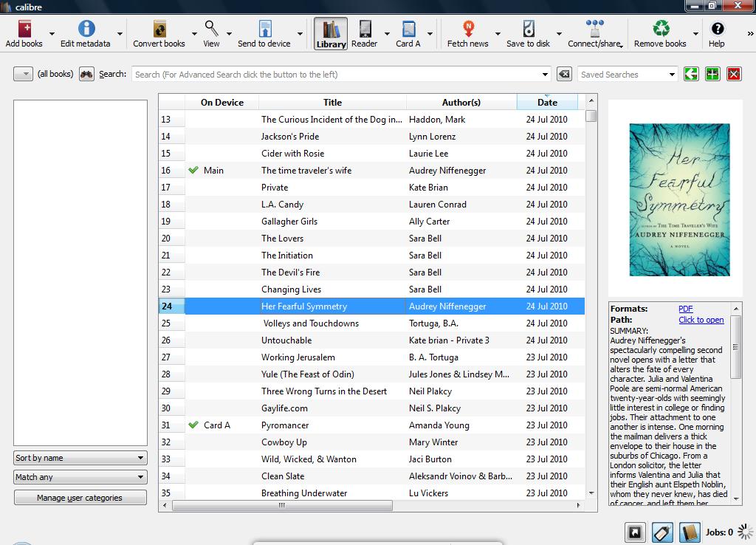Click the book list vertical scrollbar handle

591,116
